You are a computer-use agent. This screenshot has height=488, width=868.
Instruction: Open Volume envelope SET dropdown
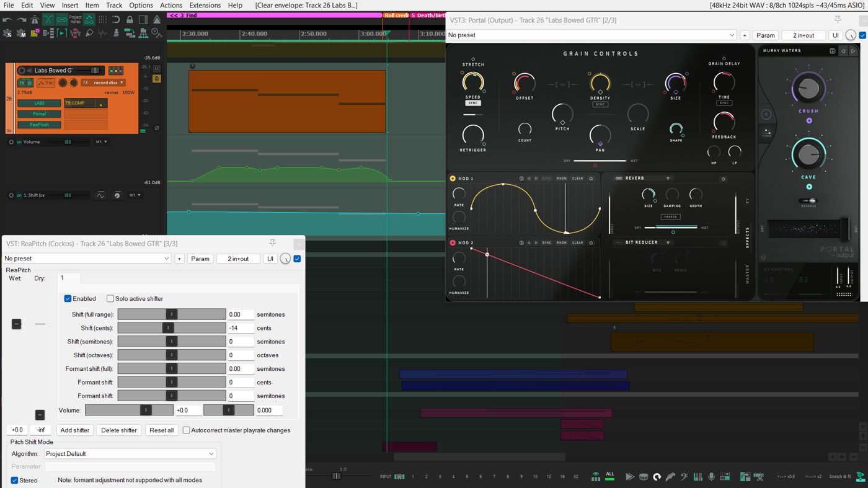[x=101, y=142]
